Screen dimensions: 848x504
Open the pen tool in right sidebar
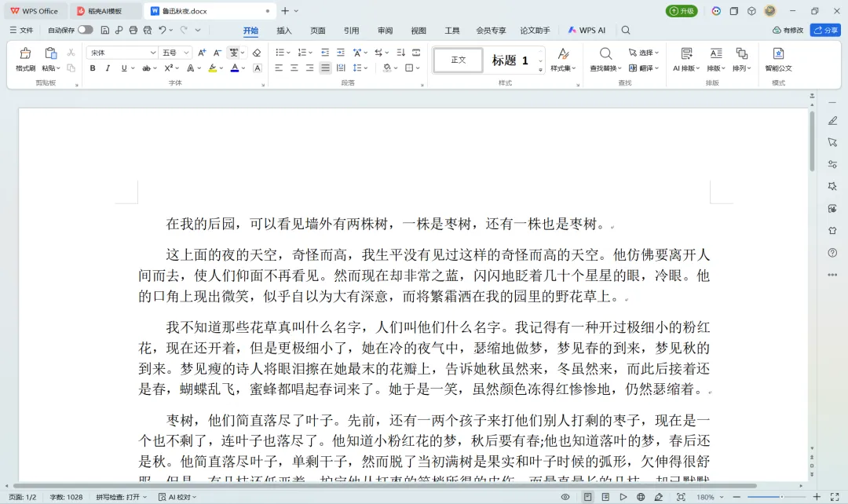[832, 121]
